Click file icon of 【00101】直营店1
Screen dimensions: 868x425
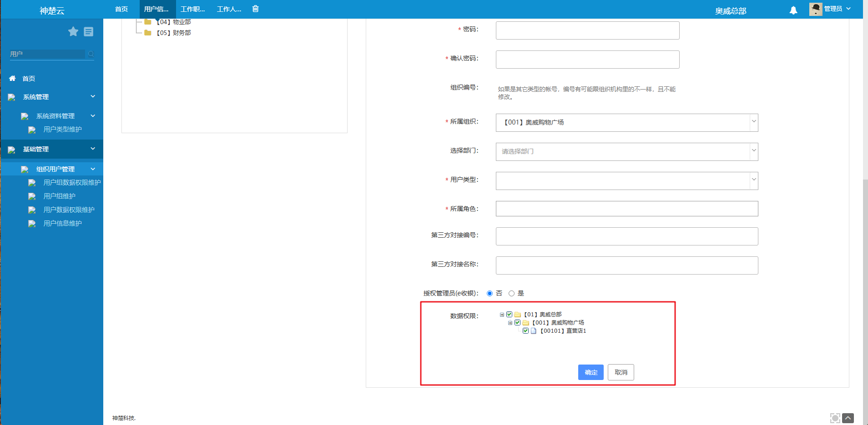534,331
